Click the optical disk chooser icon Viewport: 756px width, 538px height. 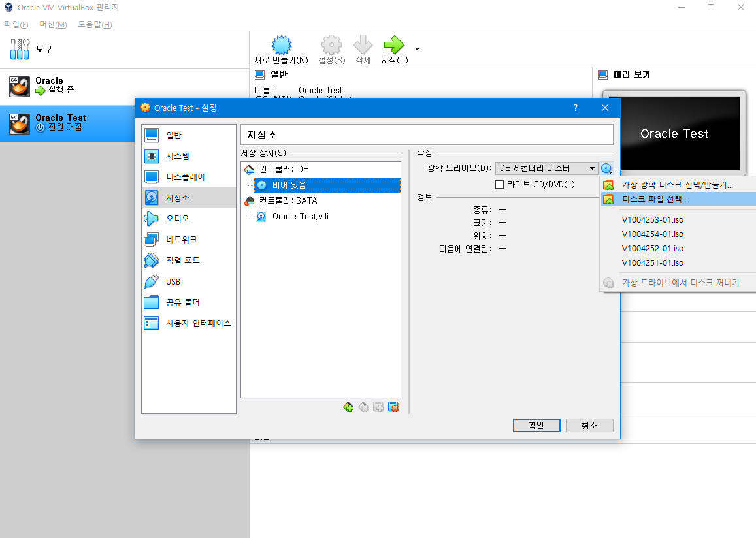606,168
